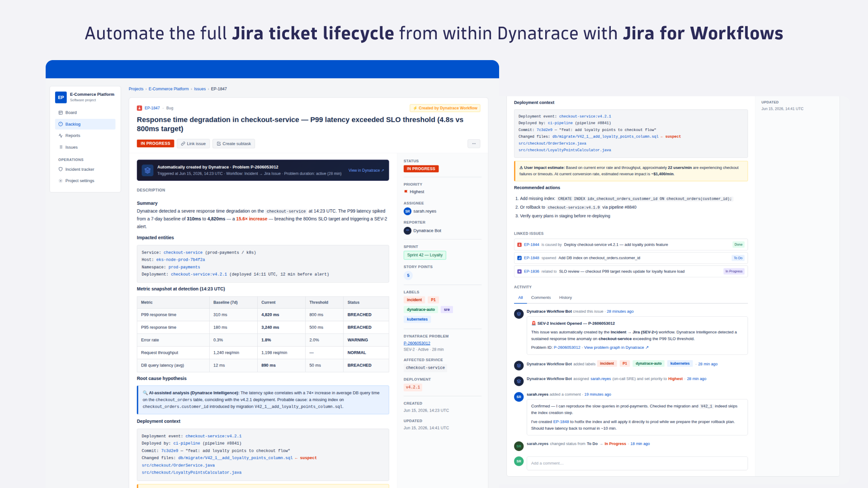
Task: Click the v4.2.1 deployment tag
Action: [x=413, y=387]
